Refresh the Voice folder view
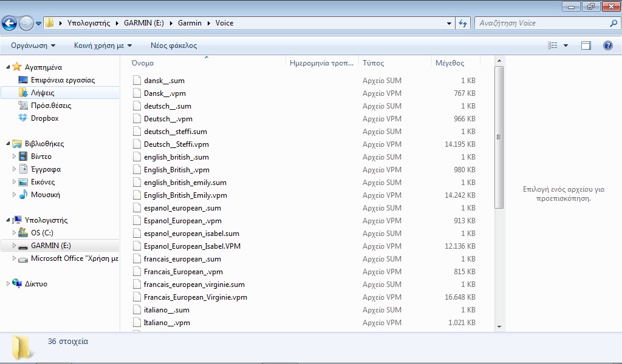The height and width of the screenshot is (364, 622). pyautogui.click(x=462, y=24)
